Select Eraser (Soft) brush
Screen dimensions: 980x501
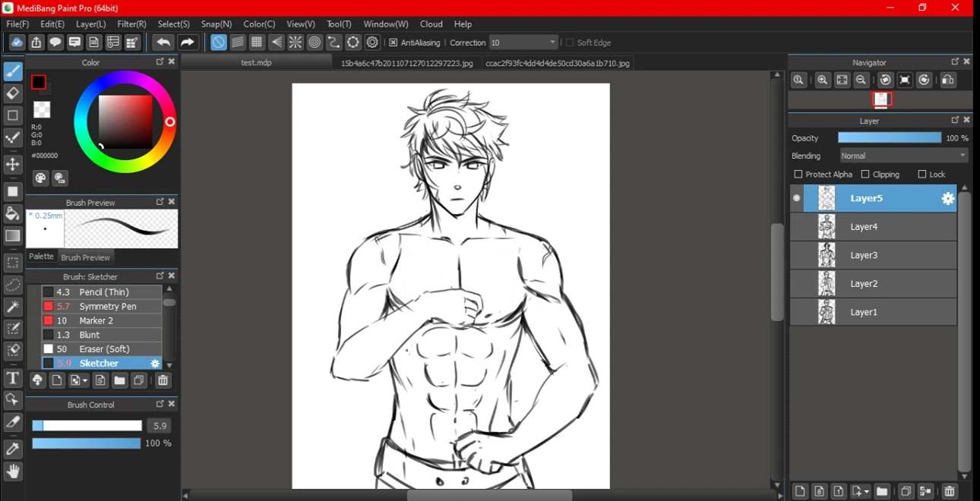click(x=102, y=349)
